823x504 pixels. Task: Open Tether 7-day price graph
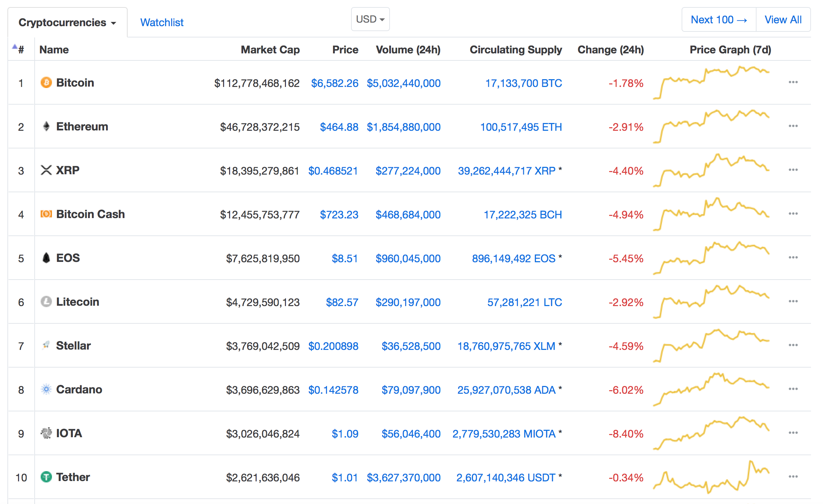click(x=711, y=477)
